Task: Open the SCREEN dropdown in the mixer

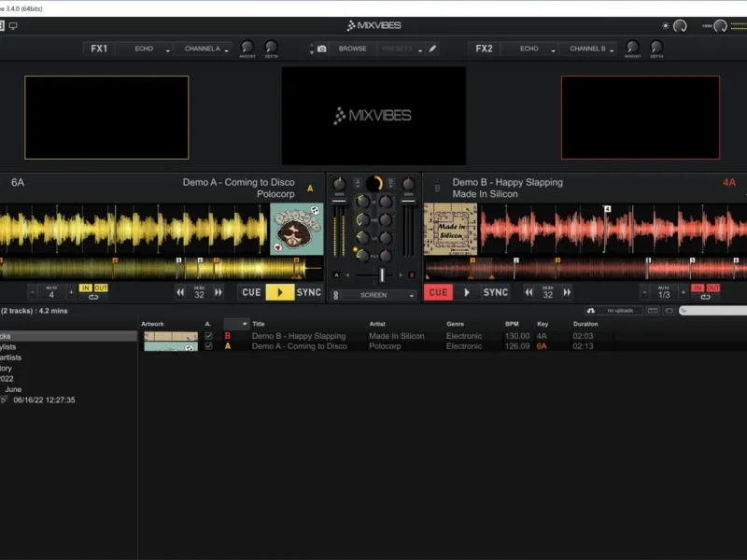Action: 379,295
